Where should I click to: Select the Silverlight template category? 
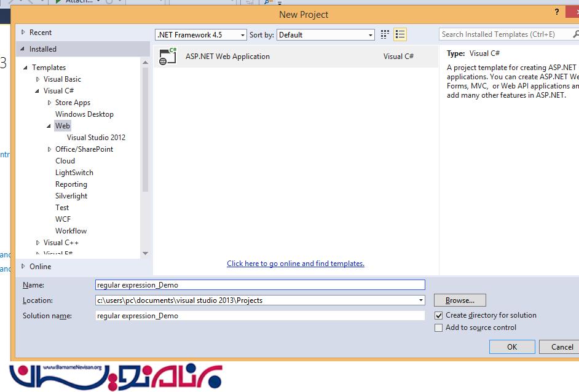[71, 196]
